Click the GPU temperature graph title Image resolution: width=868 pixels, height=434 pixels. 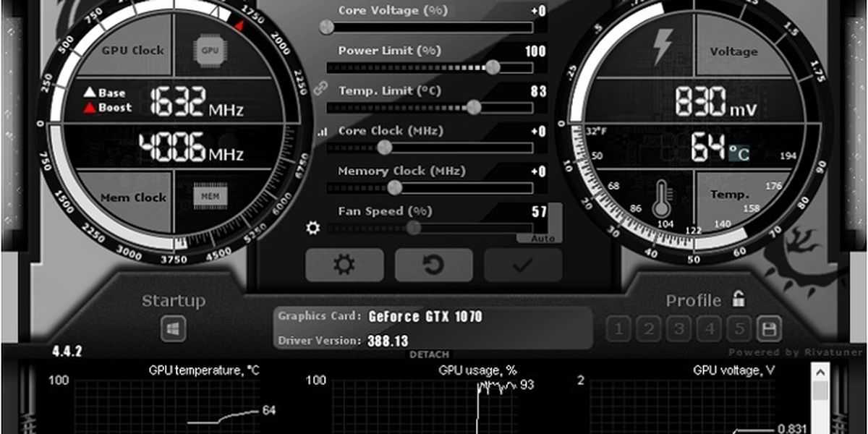click(x=204, y=370)
